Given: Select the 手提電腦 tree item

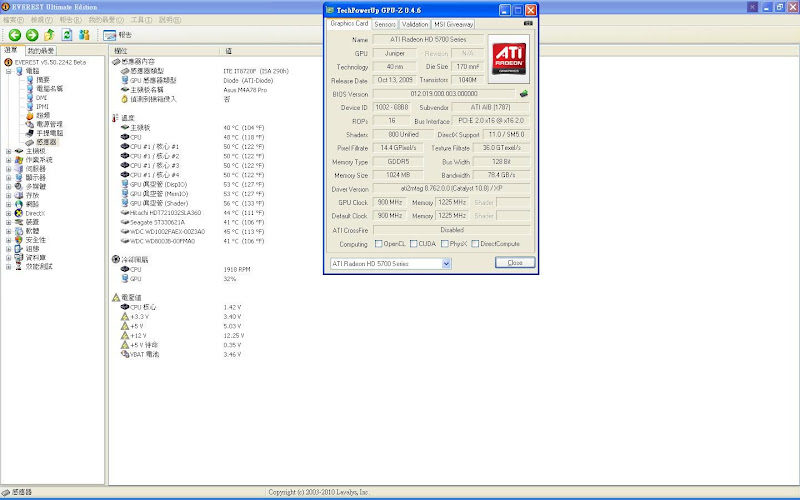Looking at the screenshot, I should [x=49, y=133].
